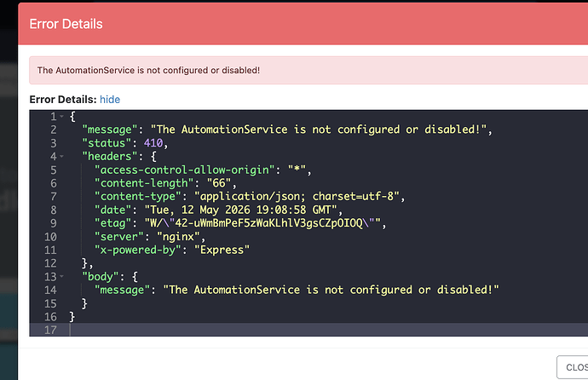Click the "nginx" server value

tap(178, 237)
